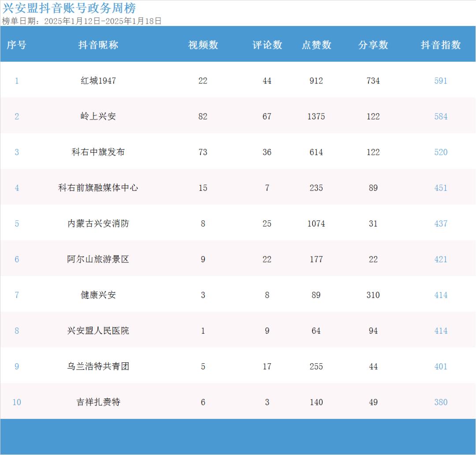This screenshot has height=455, width=476.
Task: Click the 抖音指数 column header
Action: click(440, 45)
